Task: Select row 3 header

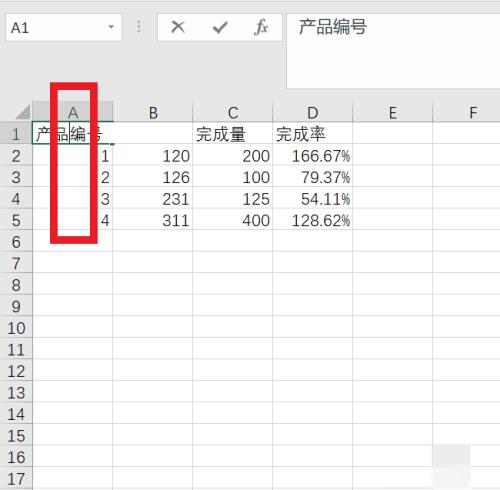Action: pyautogui.click(x=16, y=176)
